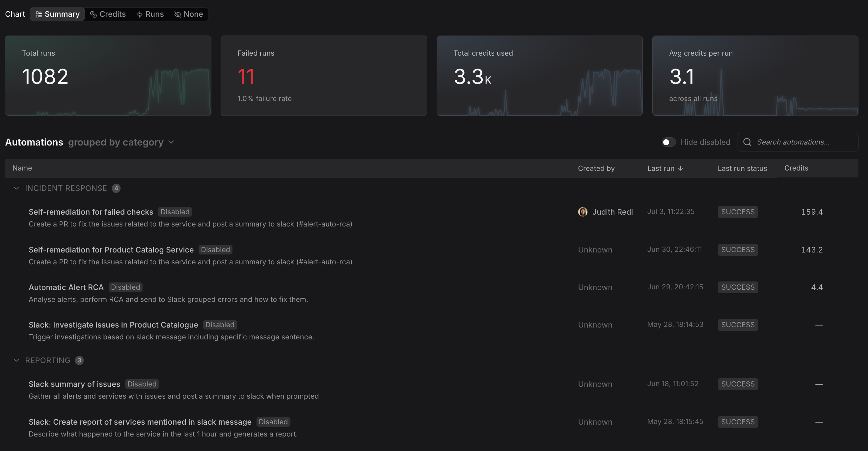Screen dimensions: 868x451
Task: Click the May 28, 18:14:53 last run time
Action: (675, 324)
